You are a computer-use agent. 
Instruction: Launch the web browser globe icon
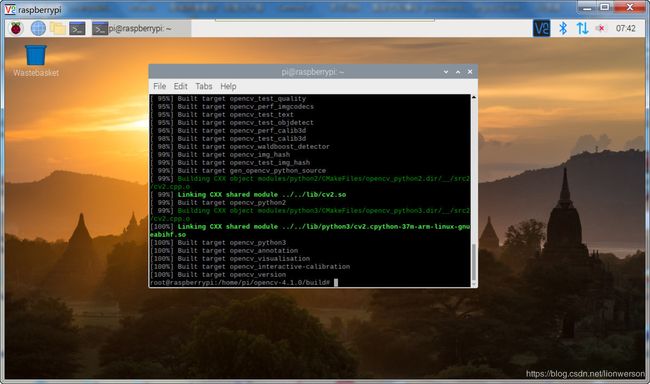coord(38,29)
